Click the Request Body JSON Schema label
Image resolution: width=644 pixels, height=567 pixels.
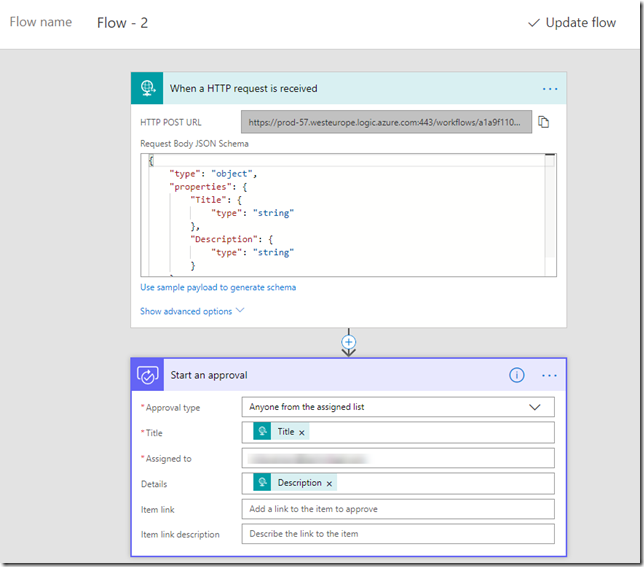(194, 144)
